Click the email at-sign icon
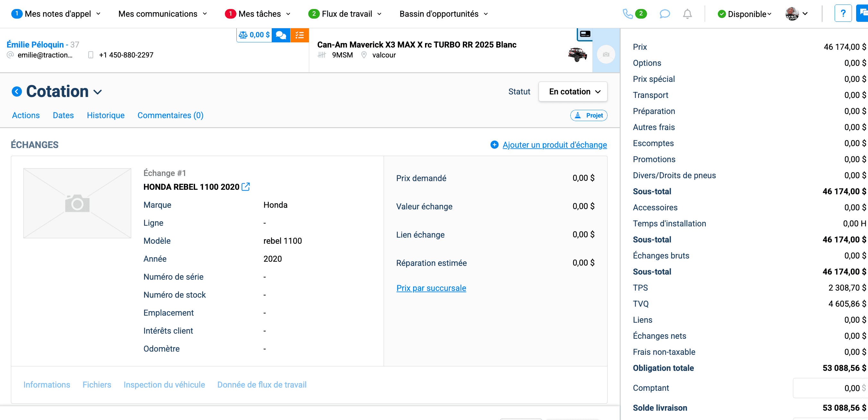 coord(11,55)
